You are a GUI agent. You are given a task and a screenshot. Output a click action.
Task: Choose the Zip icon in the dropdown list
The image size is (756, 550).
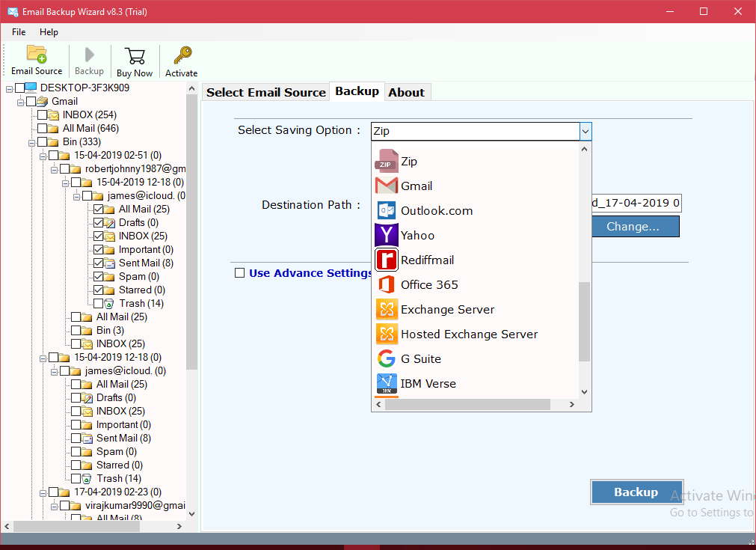tap(386, 161)
